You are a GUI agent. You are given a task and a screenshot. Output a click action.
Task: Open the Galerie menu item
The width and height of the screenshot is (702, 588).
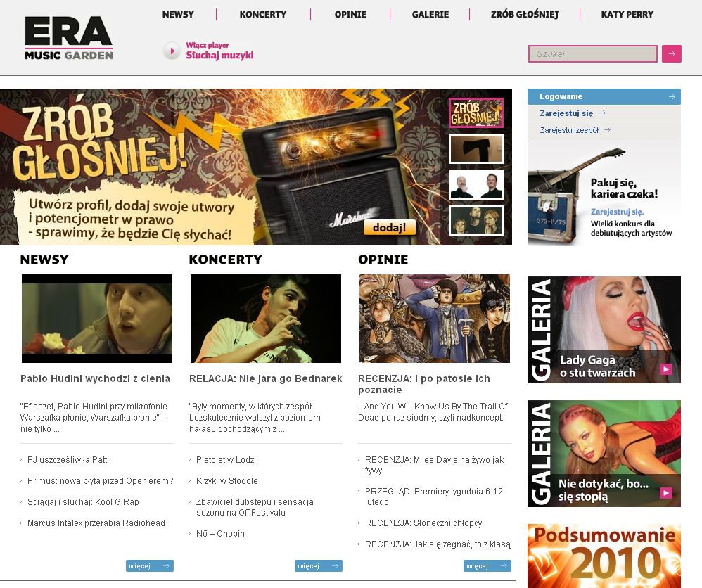430,14
